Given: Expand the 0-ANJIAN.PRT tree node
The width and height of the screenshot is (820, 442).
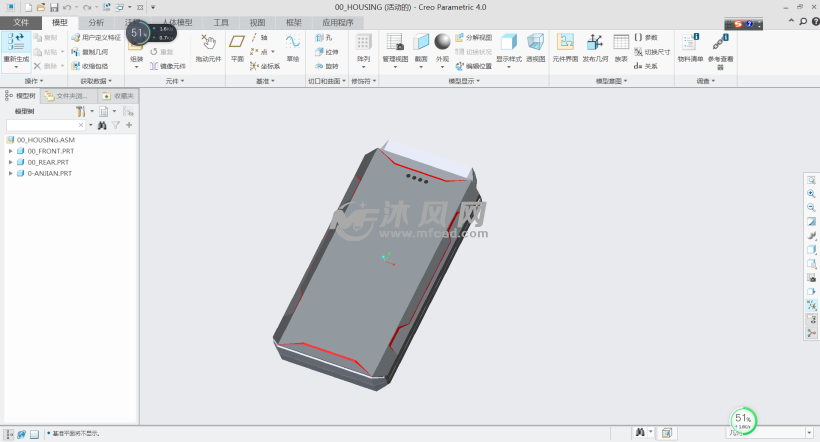Looking at the screenshot, I should coord(10,173).
